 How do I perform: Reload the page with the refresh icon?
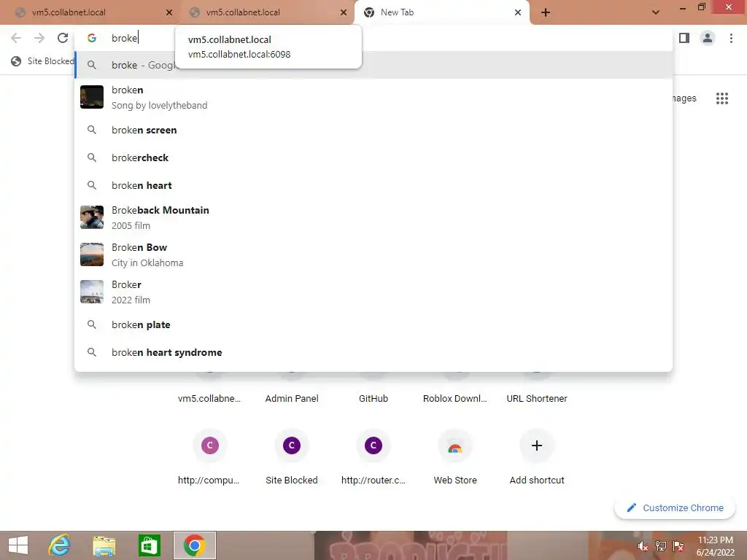tap(63, 38)
